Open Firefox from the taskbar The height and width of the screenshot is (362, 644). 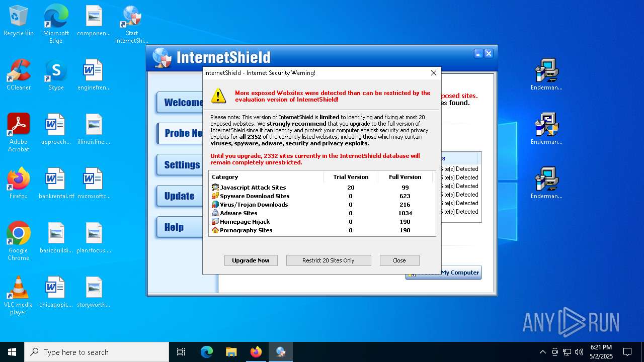pos(256,352)
